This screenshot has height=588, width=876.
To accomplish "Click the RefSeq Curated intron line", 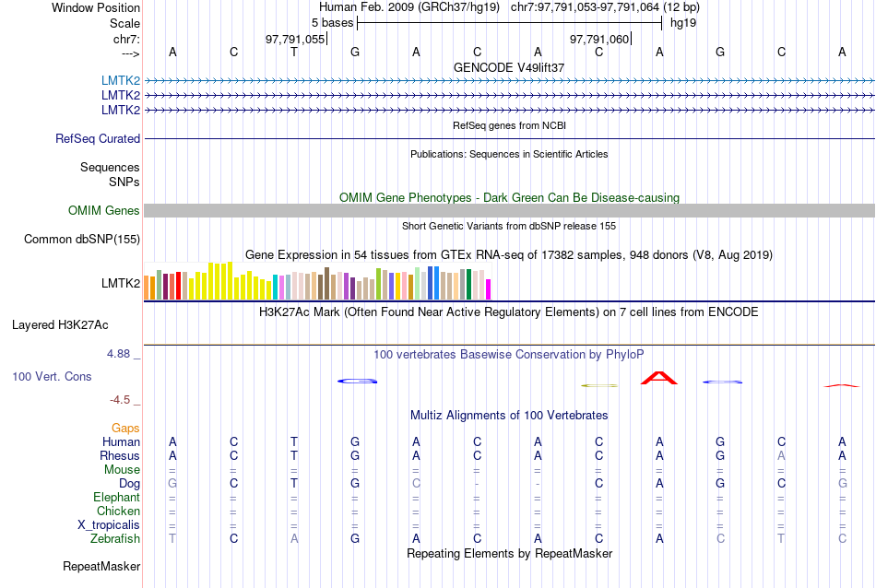I will pyautogui.click(x=510, y=138).
